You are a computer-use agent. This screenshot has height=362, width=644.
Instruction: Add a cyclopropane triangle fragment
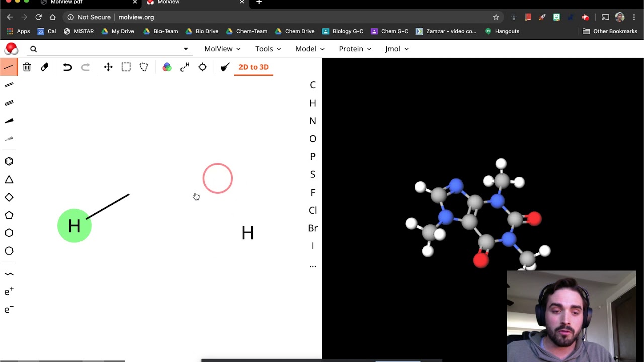coord(9,179)
